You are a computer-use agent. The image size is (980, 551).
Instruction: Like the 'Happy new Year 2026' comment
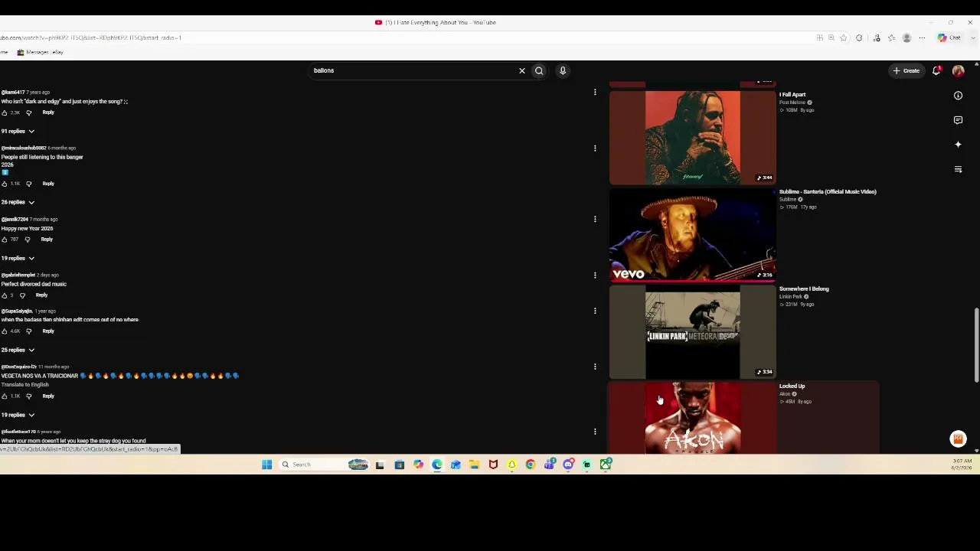5,240
